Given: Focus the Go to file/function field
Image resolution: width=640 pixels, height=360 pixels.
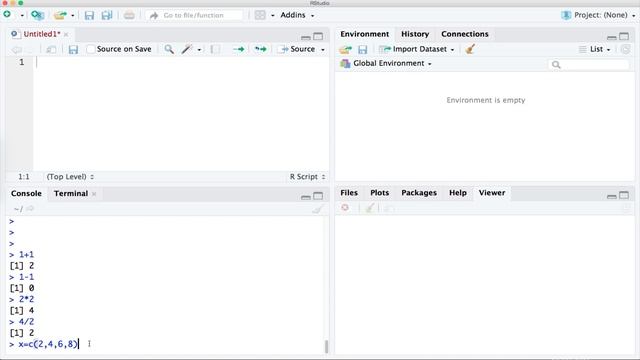Looking at the screenshot, I should (194, 15).
